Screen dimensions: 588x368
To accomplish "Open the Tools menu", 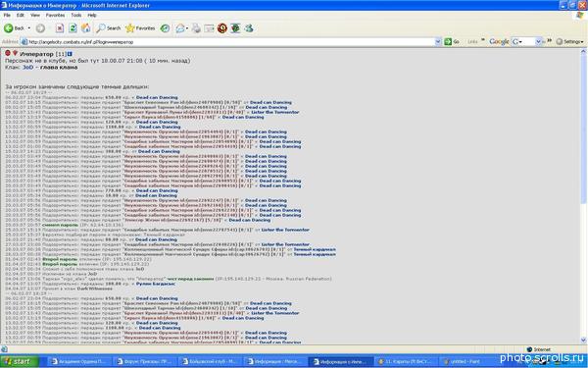I will pyautogui.click(x=76, y=15).
